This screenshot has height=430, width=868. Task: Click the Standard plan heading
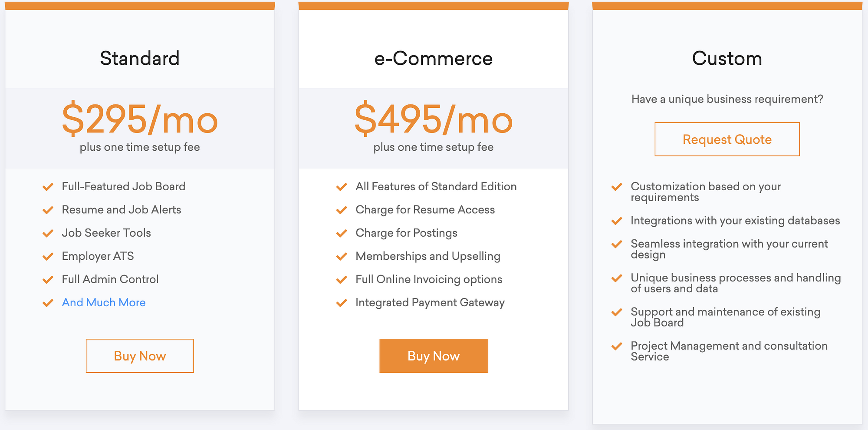pyautogui.click(x=140, y=58)
